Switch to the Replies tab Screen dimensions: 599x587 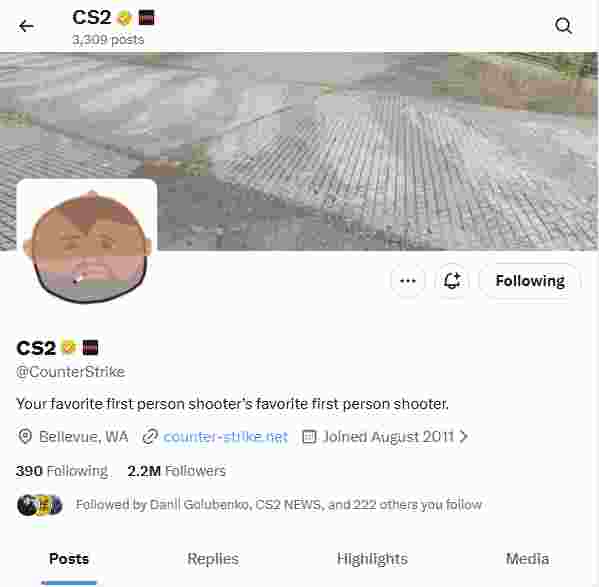coord(213,559)
